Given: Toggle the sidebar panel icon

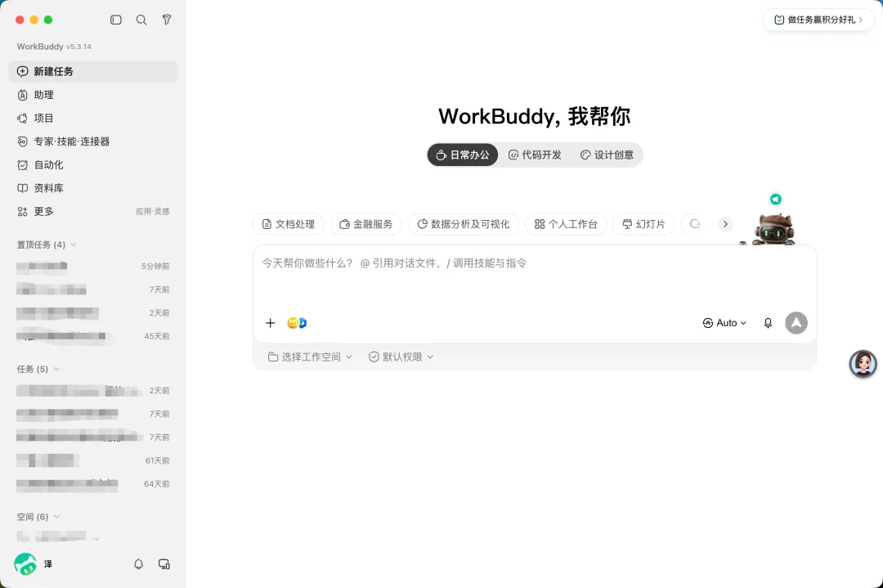Looking at the screenshot, I should [116, 20].
